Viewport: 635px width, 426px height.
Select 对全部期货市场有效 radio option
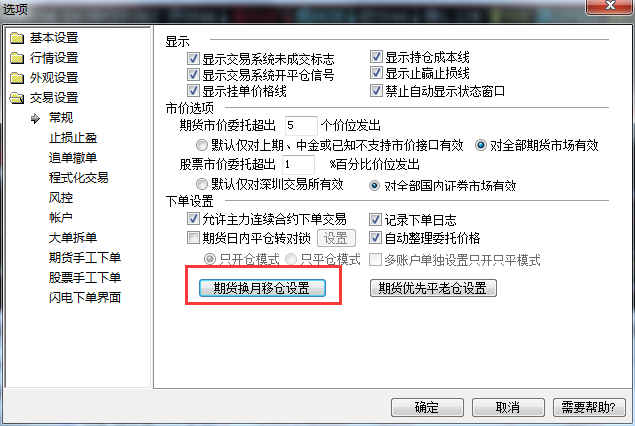[x=481, y=145]
